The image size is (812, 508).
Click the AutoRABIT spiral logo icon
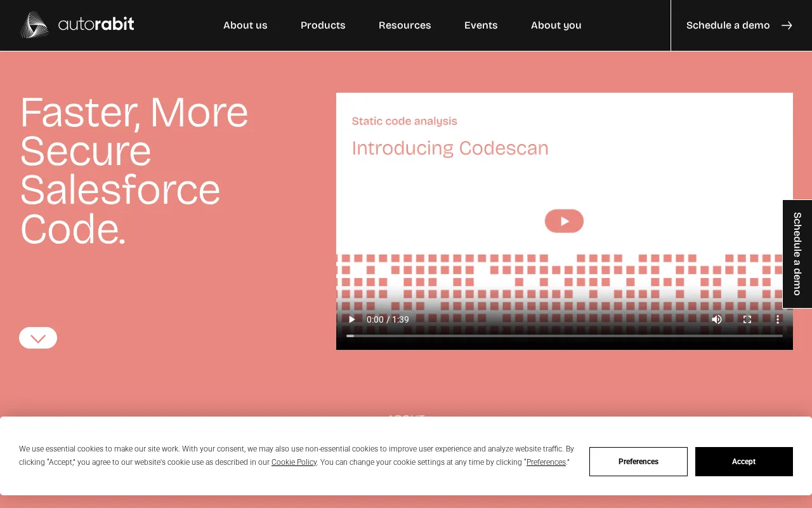click(34, 25)
